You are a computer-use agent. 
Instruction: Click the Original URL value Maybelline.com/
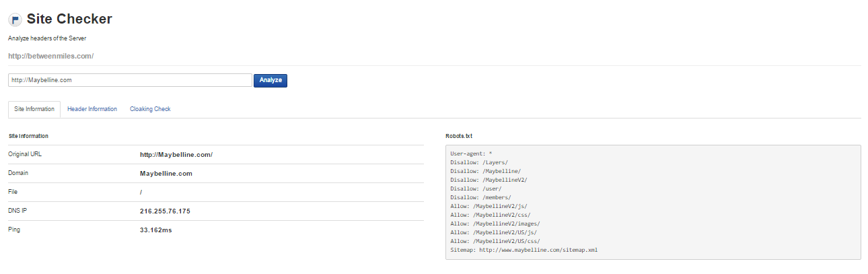[176, 154]
